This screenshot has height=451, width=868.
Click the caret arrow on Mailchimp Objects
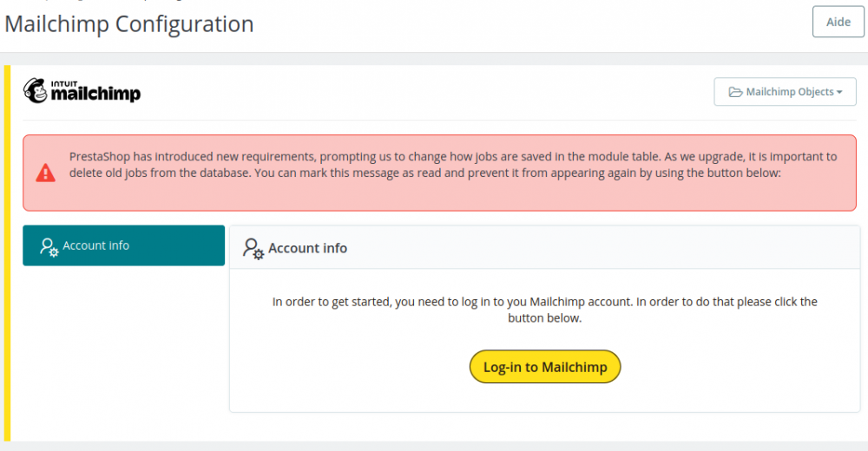coord(840,92)
